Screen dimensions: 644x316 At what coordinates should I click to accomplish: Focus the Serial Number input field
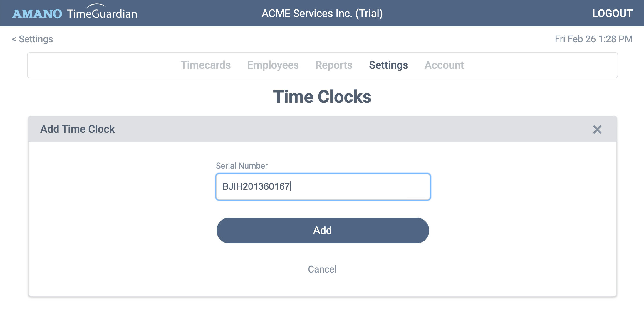[323, 187]
